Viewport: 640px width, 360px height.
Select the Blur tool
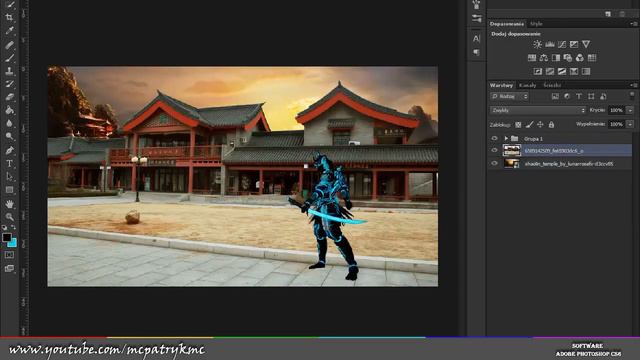click(x=9, y=123)
